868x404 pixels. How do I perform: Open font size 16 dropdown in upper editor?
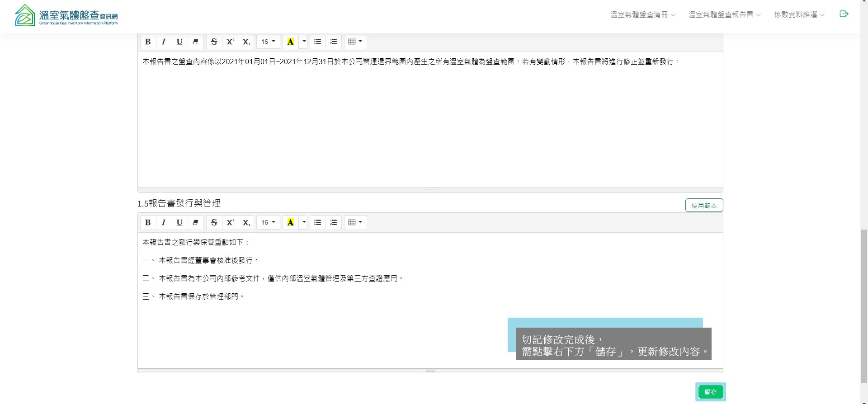click(x=268, y=42)
